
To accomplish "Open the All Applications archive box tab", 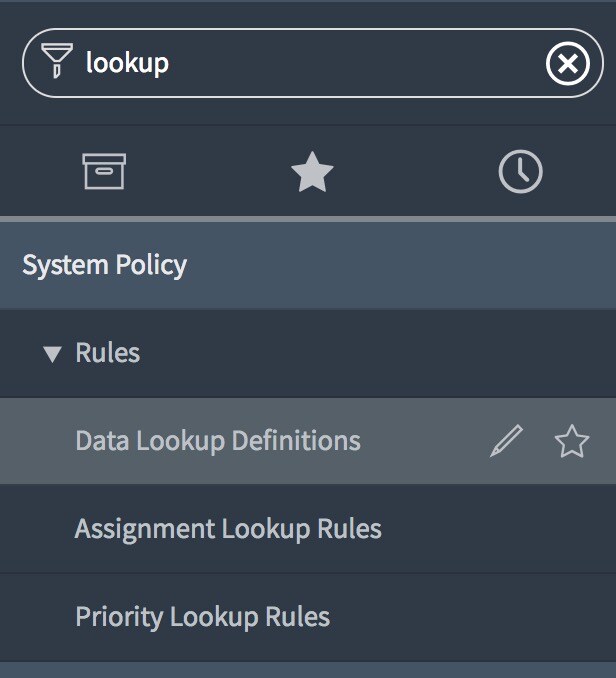I will tap(104, 171).
